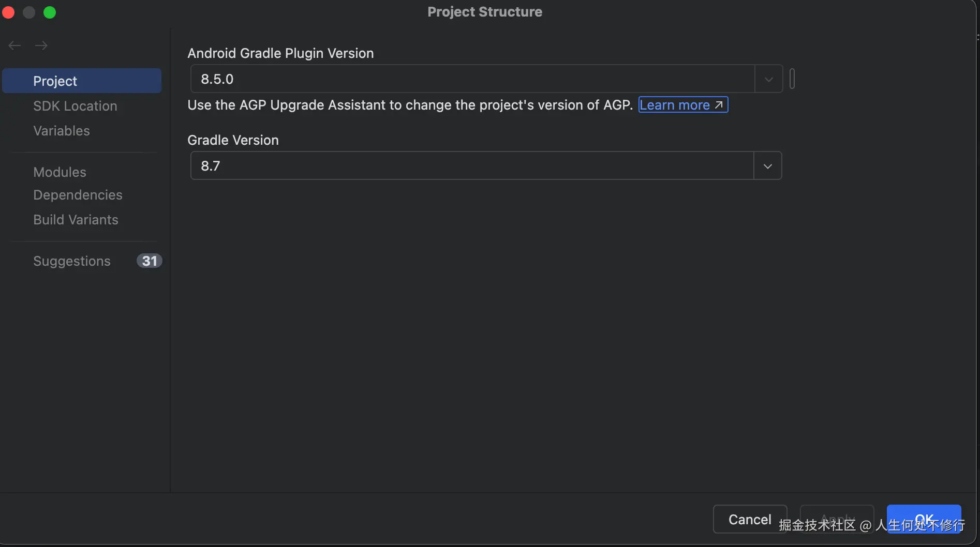Viewport: 980px width, 547px height.
Task: Expand the Android Gradle Plugin Version dropdown
Action: point(768,79)
